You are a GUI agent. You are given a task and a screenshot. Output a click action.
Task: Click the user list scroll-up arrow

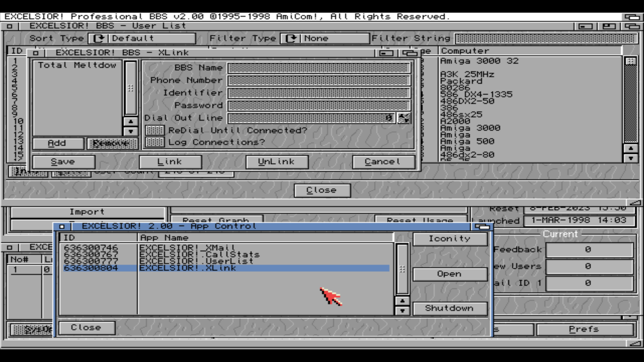[x=631, y=149]
